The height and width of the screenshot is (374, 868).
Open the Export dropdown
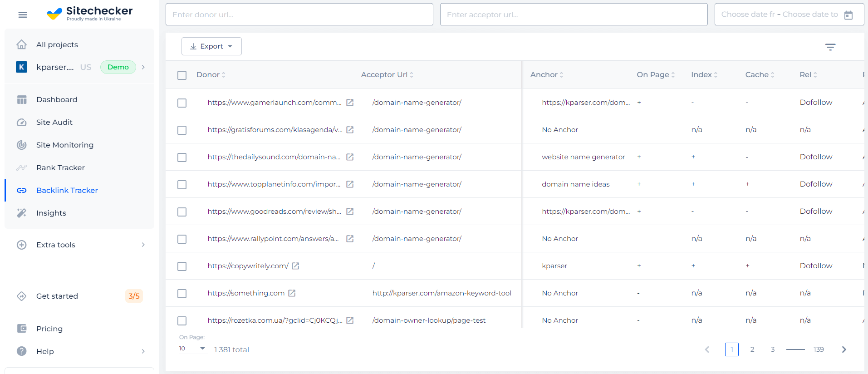pos(211,46)
